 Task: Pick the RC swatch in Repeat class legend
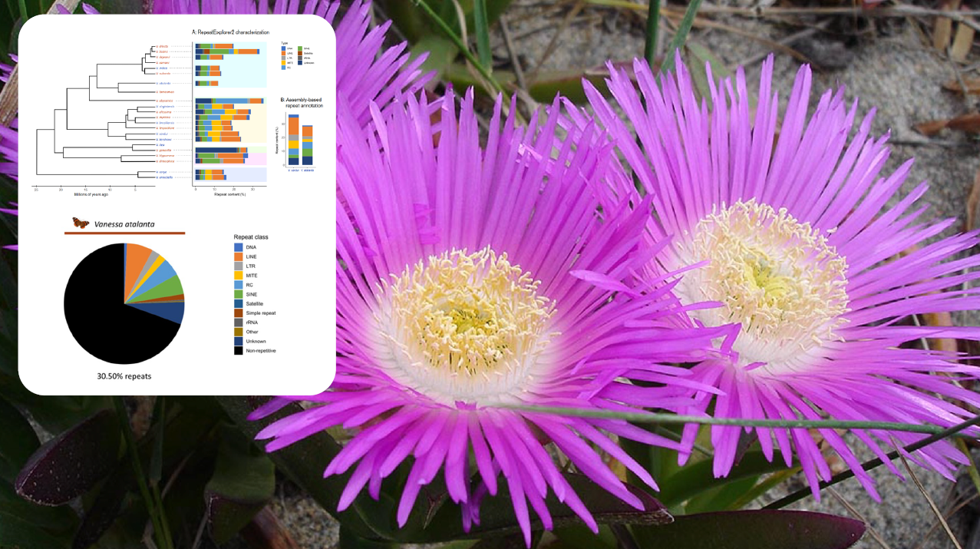tap(239, 285)
